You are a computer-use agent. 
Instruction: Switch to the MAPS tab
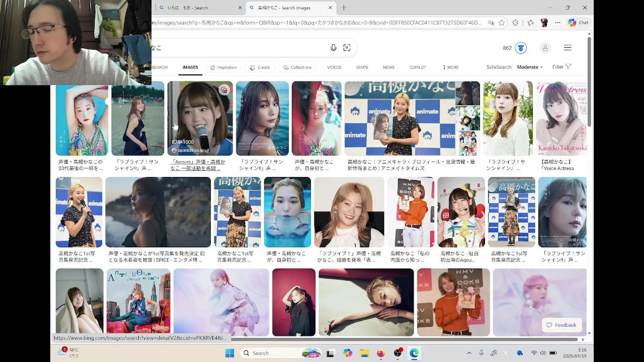(x=362, y=67)
